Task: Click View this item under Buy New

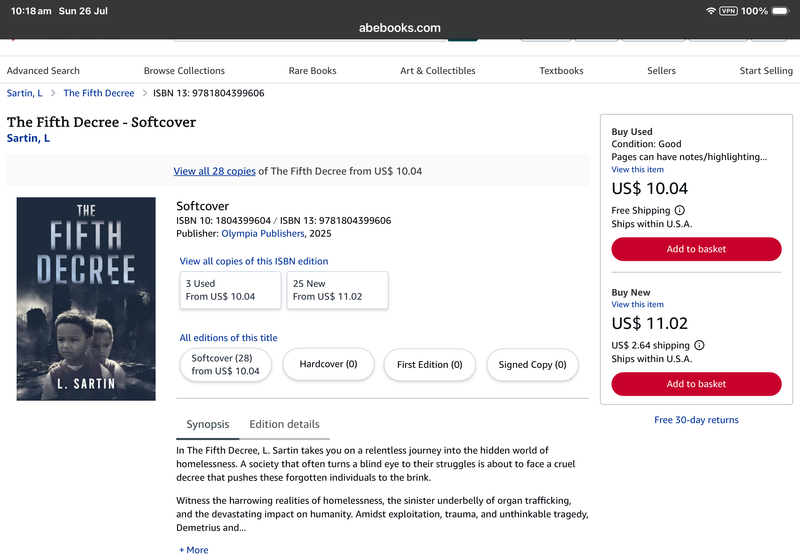Action: (637, 305)
